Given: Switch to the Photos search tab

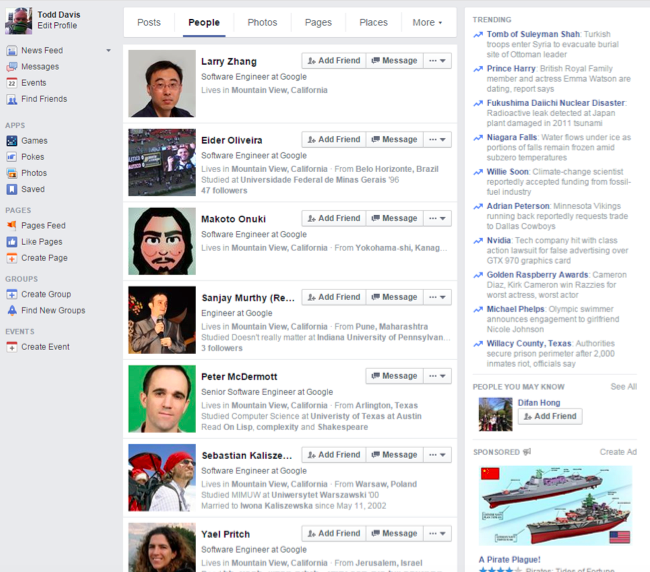Looking at the screenshot, I should tap(262, 22).
